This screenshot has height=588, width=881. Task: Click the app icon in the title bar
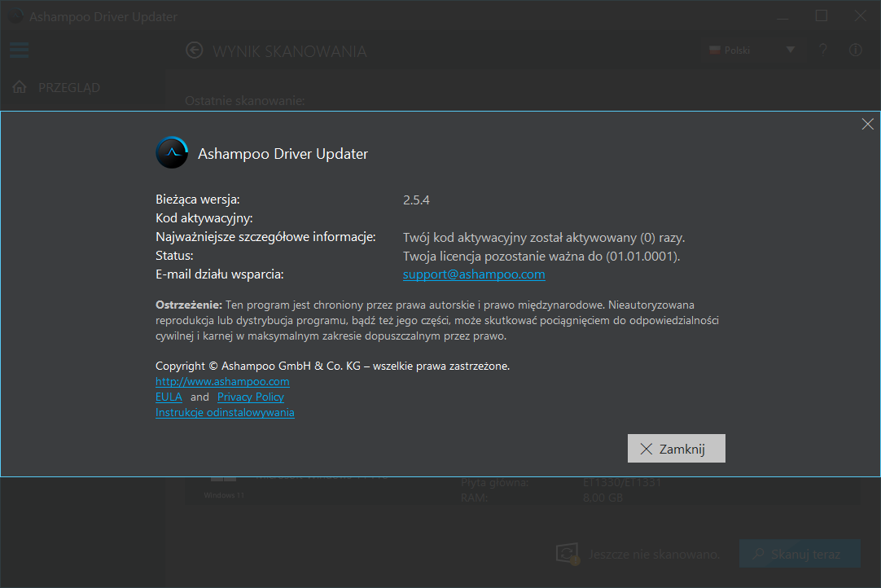tap(15, 16)
